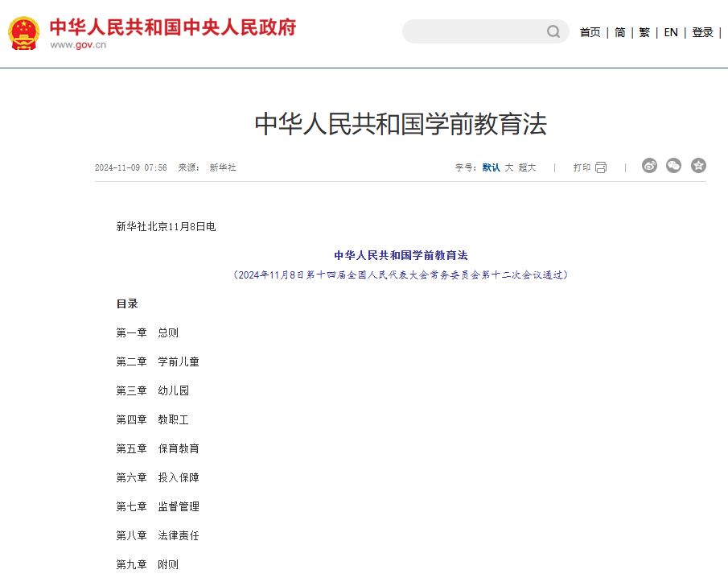Add article to favorites with star icon
Viewport: 728px width, 578px height.
pyautogui.click(x=698, y=165)
